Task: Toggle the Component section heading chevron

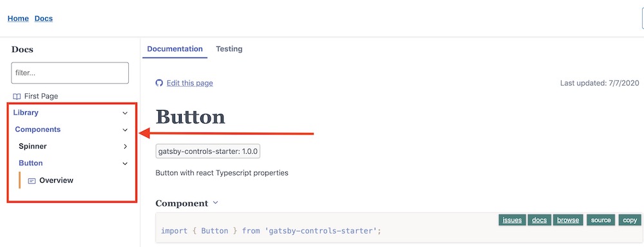Action: tap(216, 203)
